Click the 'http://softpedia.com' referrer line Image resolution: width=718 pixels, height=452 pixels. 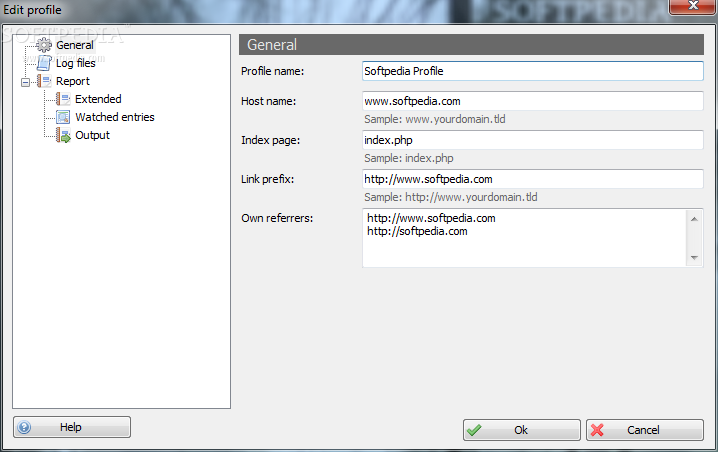417,231
